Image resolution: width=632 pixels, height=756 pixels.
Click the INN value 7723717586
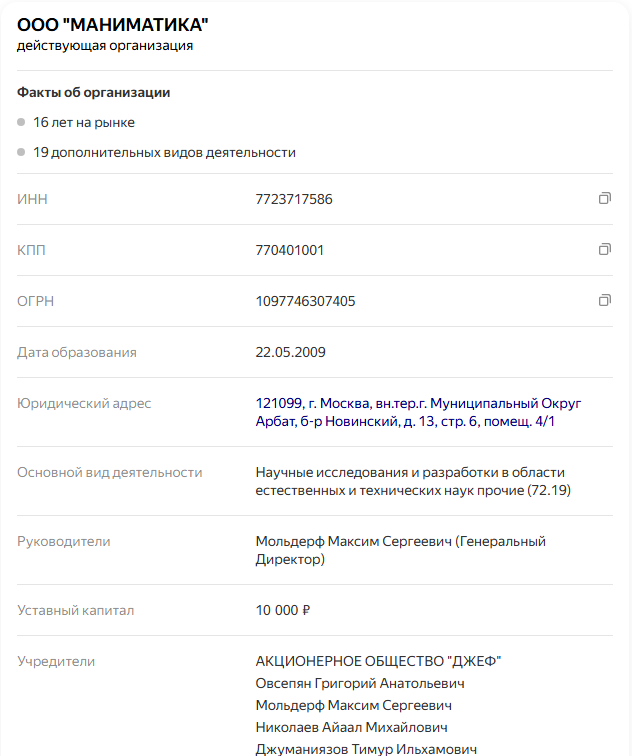(x=294, y=199)
